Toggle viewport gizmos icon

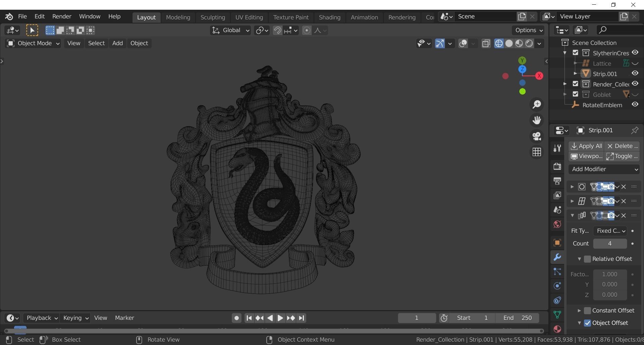tap(440, 44)
